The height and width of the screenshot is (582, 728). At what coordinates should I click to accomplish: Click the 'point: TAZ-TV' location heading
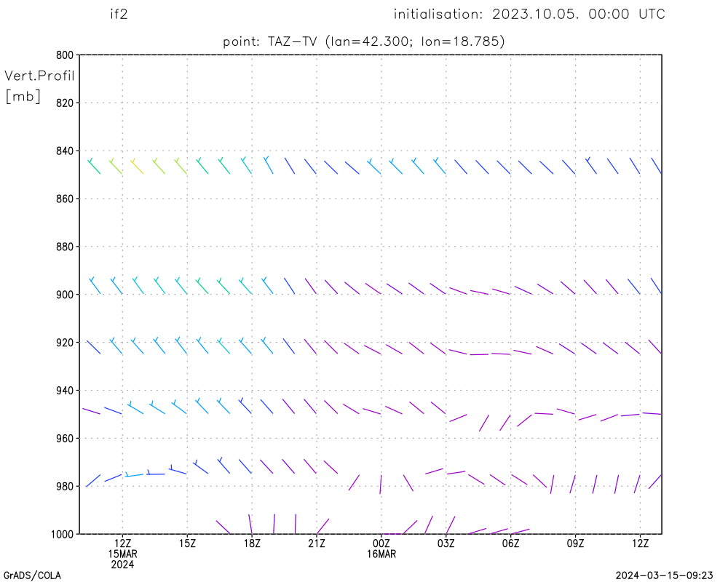(x=270, y=41)
